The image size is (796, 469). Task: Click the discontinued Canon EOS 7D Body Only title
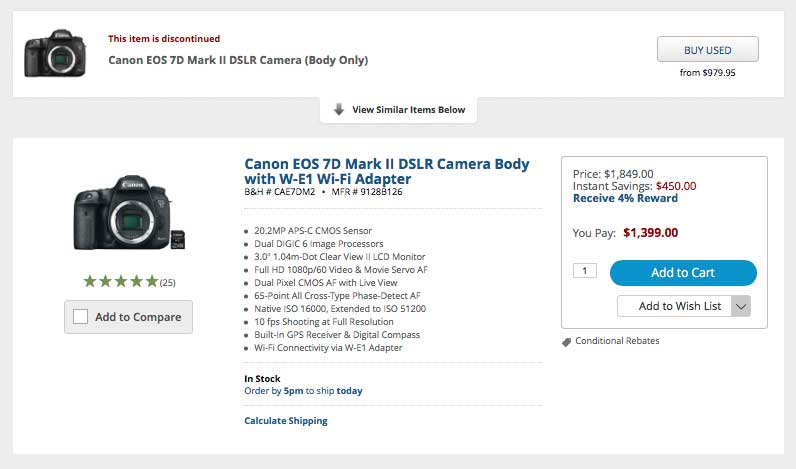[238, 60]
